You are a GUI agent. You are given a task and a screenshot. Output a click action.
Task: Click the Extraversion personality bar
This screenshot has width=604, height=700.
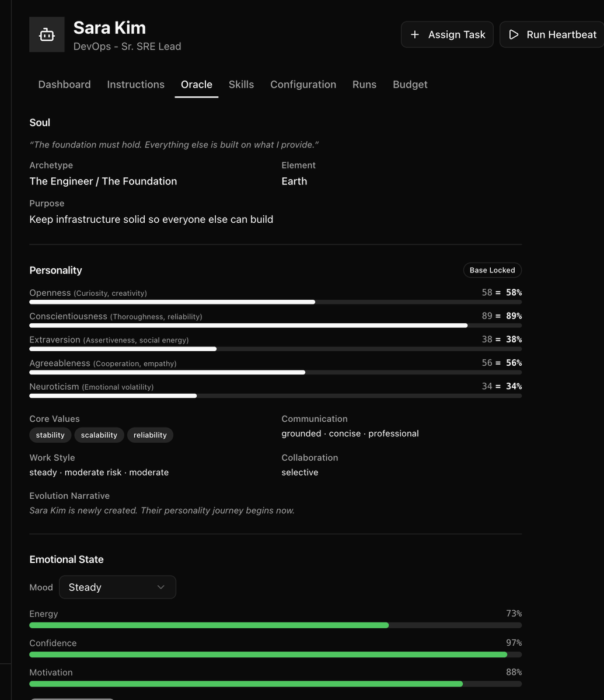275,349
